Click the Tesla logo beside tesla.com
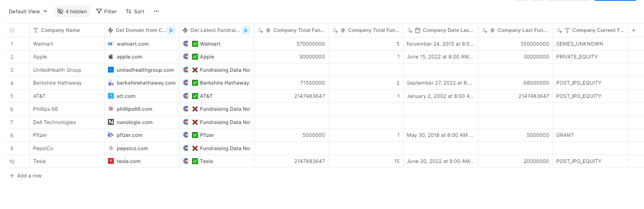 tap(110, 161)
